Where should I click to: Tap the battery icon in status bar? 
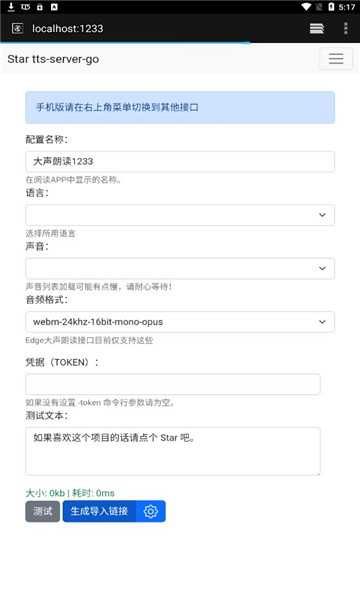pyautogui.click(x=331, y=7)
